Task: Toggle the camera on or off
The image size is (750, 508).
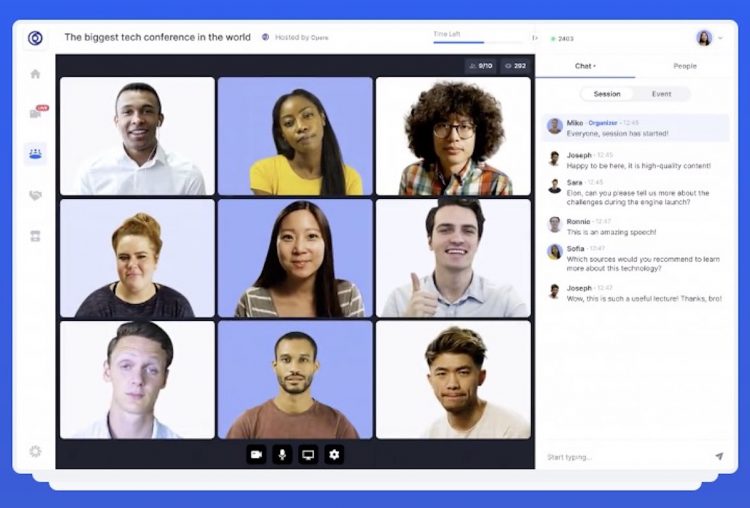Action: click(x=256, y=455)
